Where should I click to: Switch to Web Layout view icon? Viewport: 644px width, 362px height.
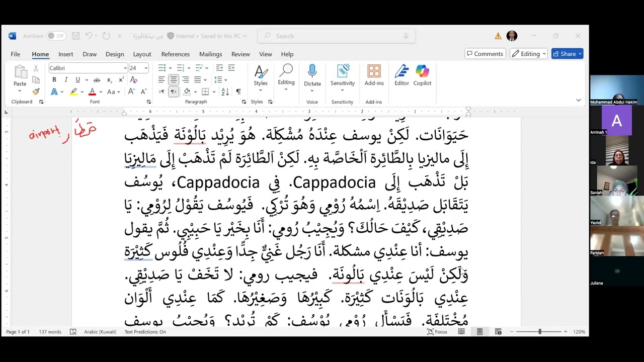(498, 332)
